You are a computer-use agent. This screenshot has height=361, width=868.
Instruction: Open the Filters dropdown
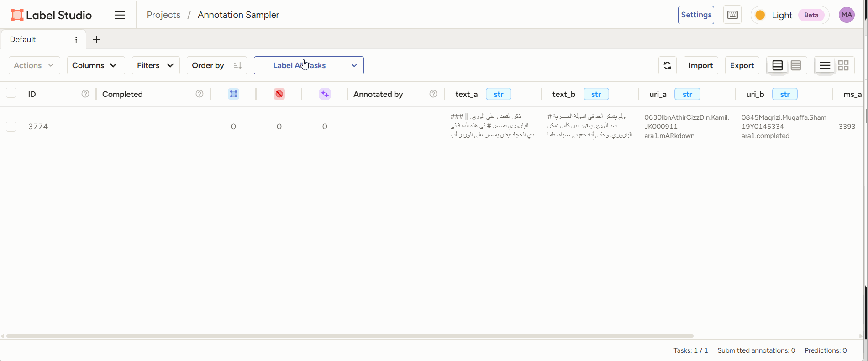(x=155, y=65)
